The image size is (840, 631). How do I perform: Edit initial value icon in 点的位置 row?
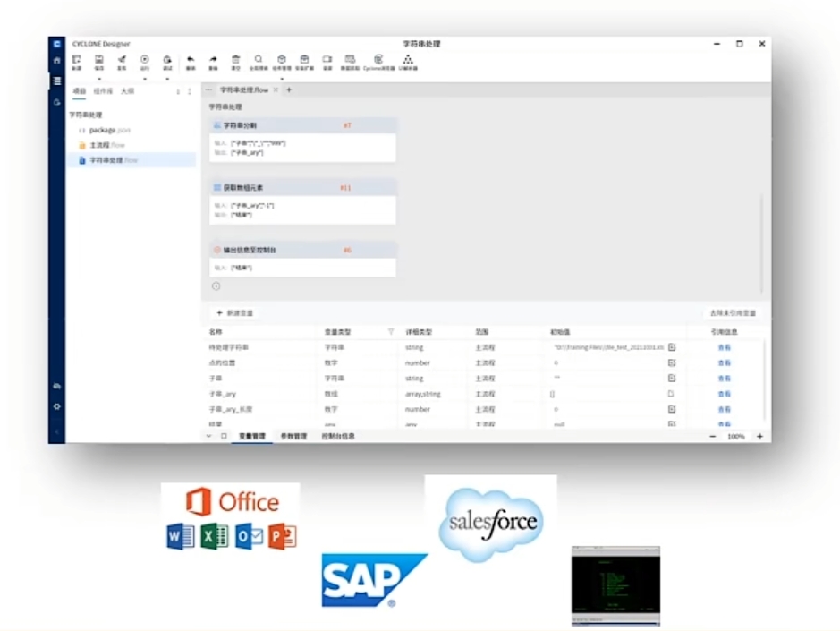tap(672, 363)
